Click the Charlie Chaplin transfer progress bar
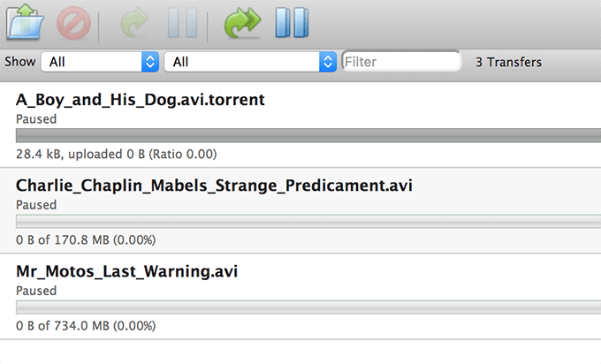 [x=308, y=222]
